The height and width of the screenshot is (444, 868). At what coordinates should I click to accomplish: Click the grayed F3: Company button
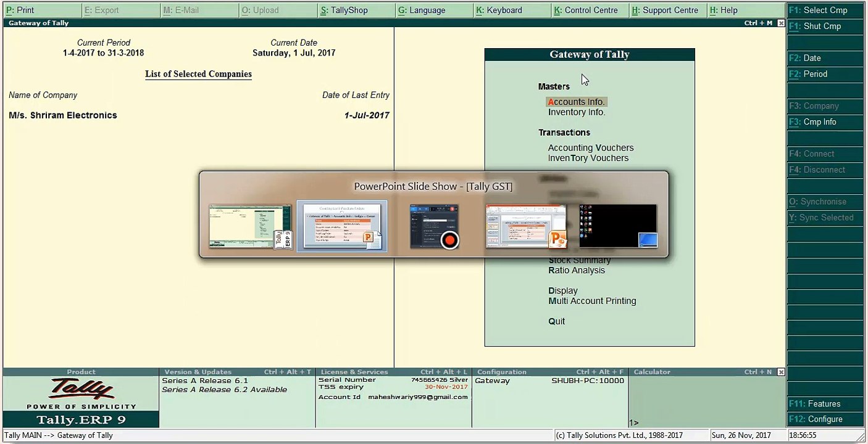[825, 106]
